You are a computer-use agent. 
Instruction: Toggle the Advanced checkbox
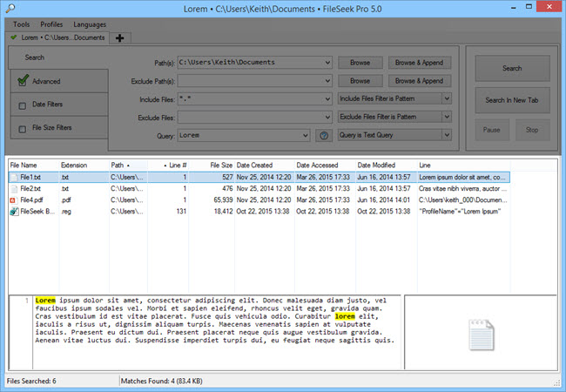pos(23,80)
